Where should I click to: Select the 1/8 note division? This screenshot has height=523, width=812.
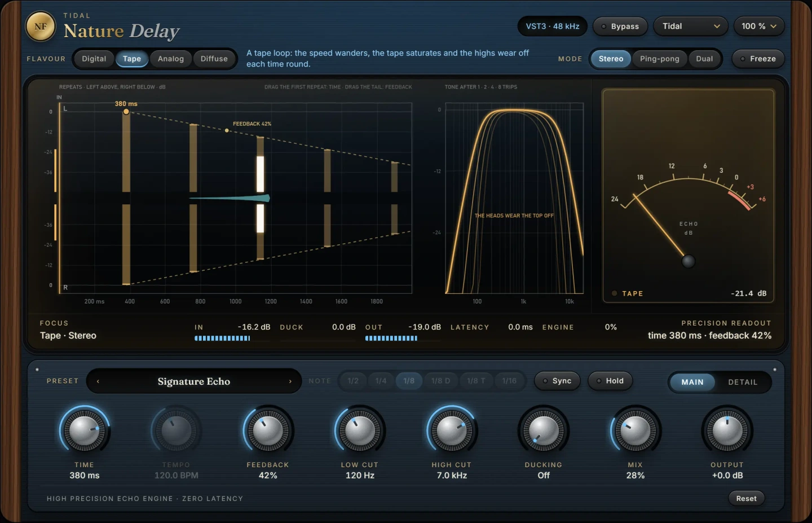pos(409,381)
